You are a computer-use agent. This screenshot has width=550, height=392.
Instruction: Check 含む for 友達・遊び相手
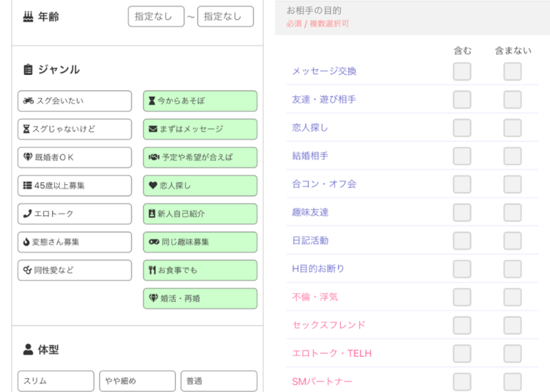click(x=462, y=100)
